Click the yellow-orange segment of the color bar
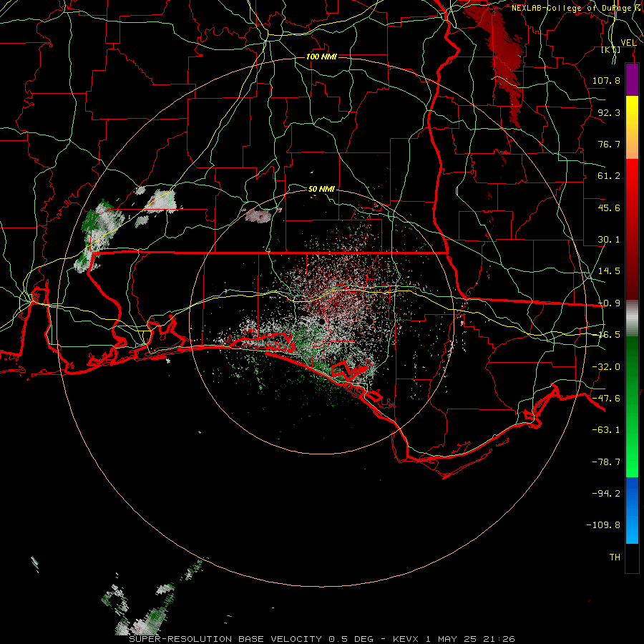Viewport: 644px width, 644px height. [632, 127]
